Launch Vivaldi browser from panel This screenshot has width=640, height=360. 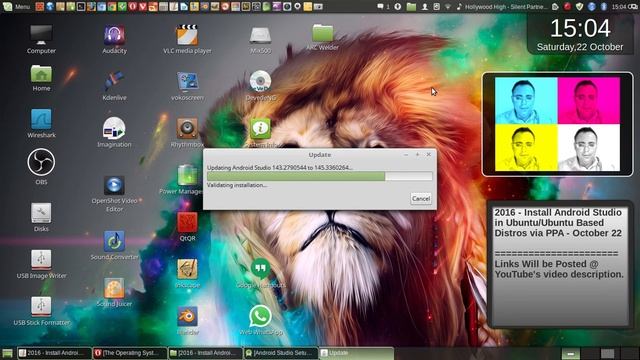(x=142, y=7)
